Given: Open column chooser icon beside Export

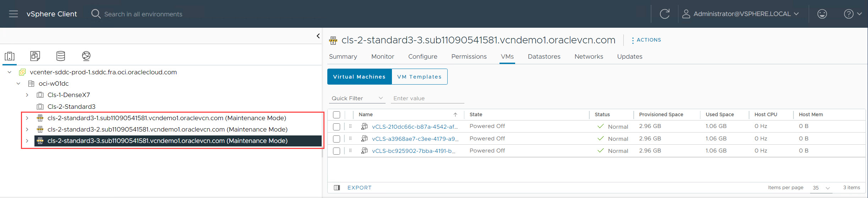Looking at the screenshot, I should pyautogui.click(x=337, y=188).
